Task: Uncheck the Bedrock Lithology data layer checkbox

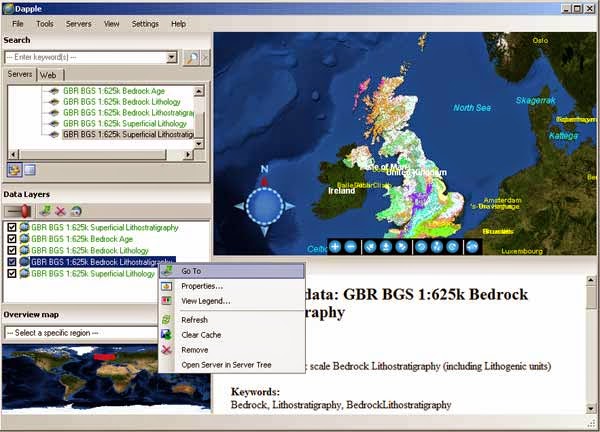Action: coord(12,250)
